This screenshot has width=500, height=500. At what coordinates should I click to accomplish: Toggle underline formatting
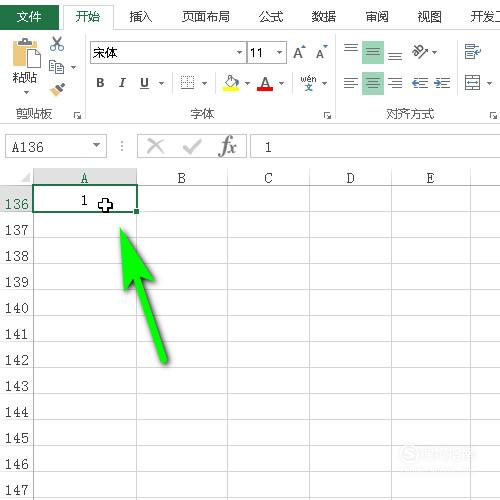point(144,83)
